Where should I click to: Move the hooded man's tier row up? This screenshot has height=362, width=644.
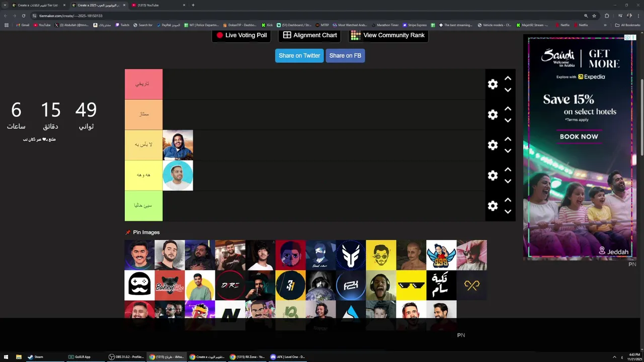508,139
